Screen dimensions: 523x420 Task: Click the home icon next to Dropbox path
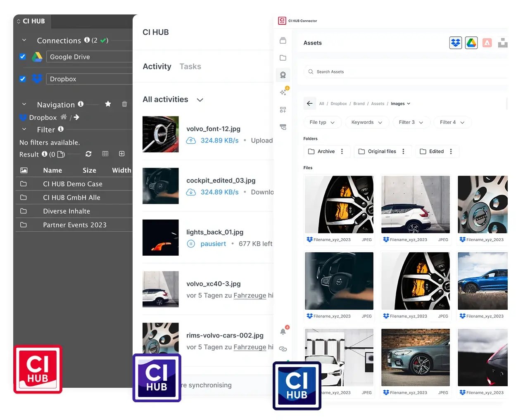coord(64,117)
